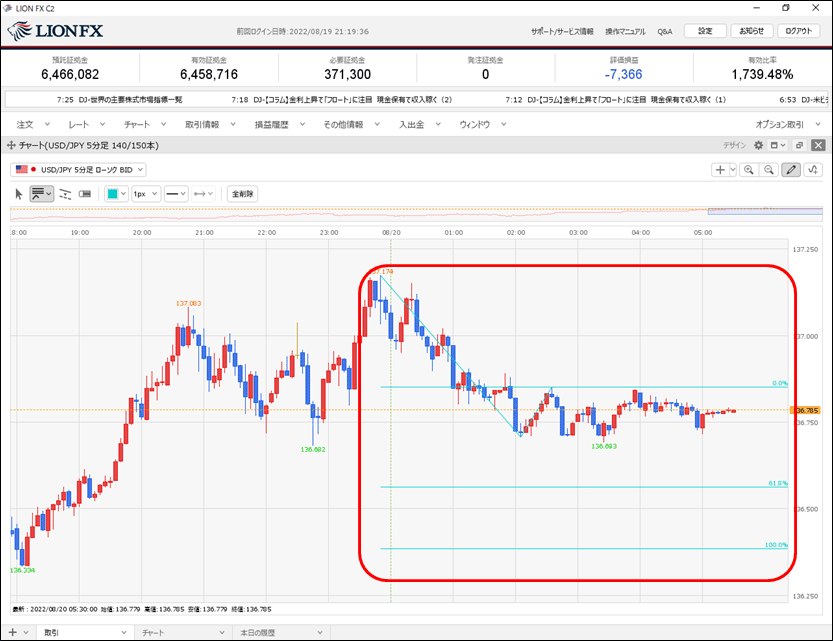Switch to the 本日の履歴 bottom tab
The image size is (833, 641).
click(282, 633)
